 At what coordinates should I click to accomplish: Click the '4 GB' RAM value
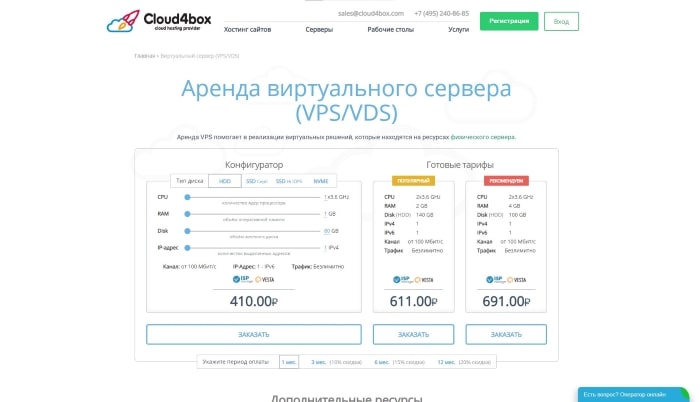pos(514,206)
